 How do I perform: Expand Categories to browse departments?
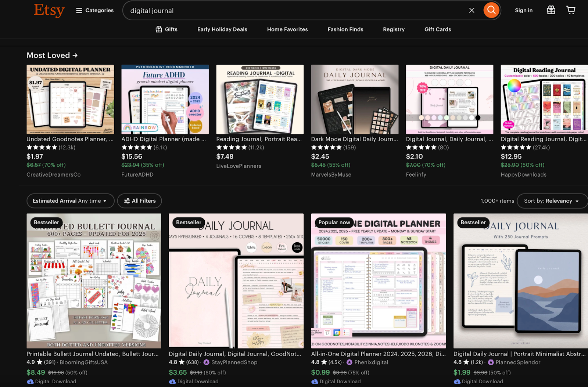(x=98, y=10)
